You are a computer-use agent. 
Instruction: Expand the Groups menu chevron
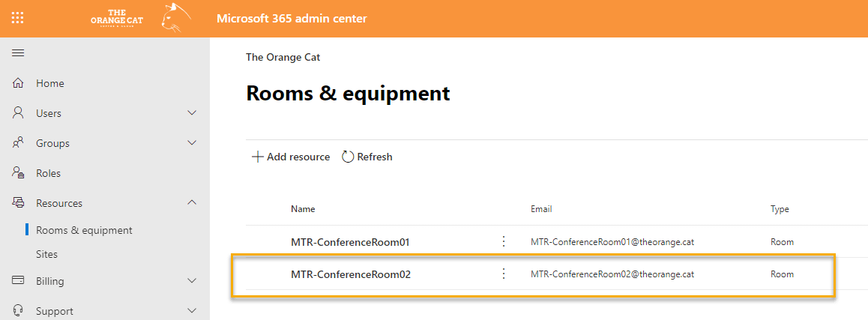click(192, 143)
